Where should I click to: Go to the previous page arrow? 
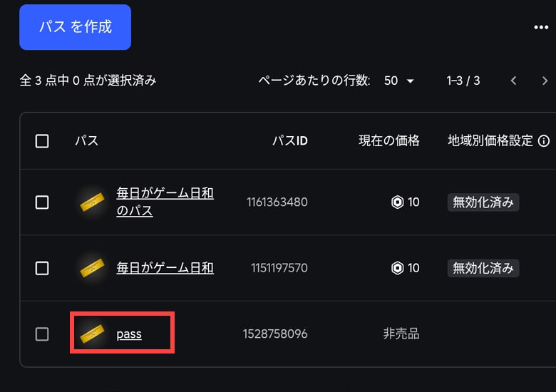point(513,81)
